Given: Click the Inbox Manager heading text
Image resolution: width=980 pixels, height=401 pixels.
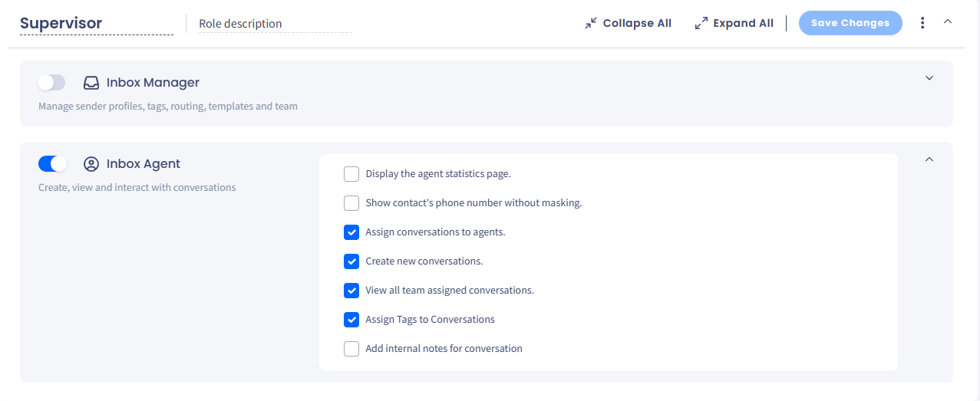Looking at the screenshot, I should [153, 83].
